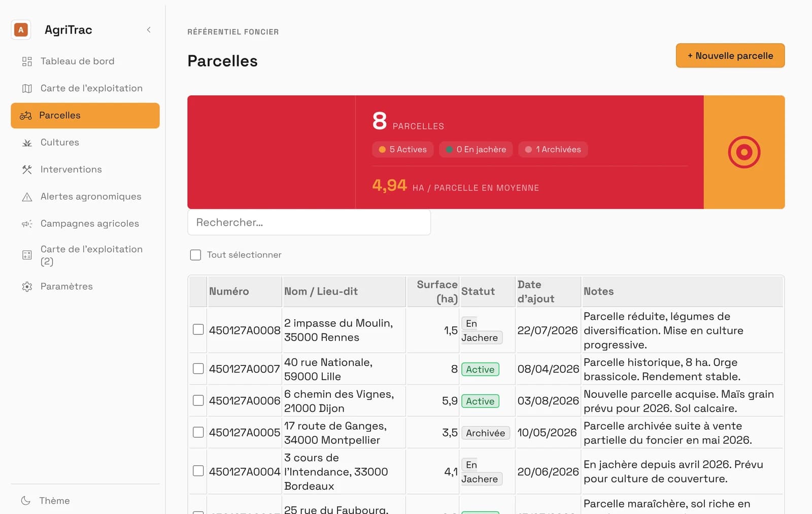Click the warning triangle icon for Alertes agronomiques
This screenshot has height=514, width=812.
pos(27,197)
